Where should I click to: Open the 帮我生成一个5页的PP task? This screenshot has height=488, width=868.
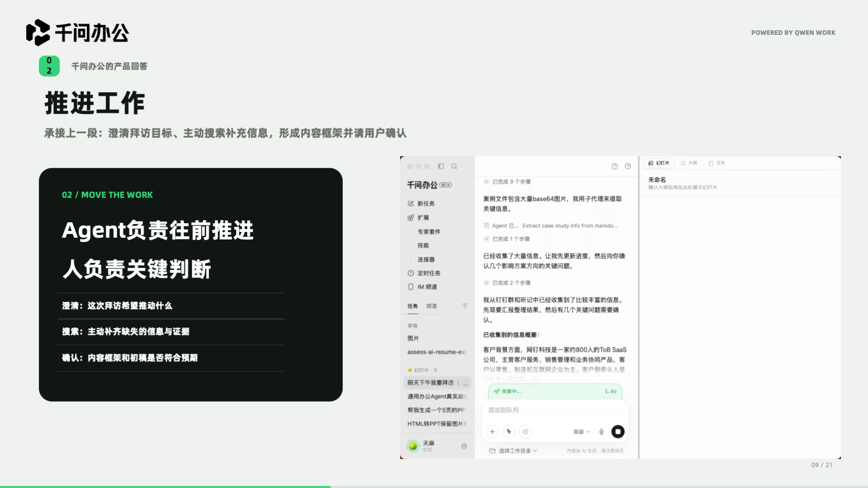[437, 410]
